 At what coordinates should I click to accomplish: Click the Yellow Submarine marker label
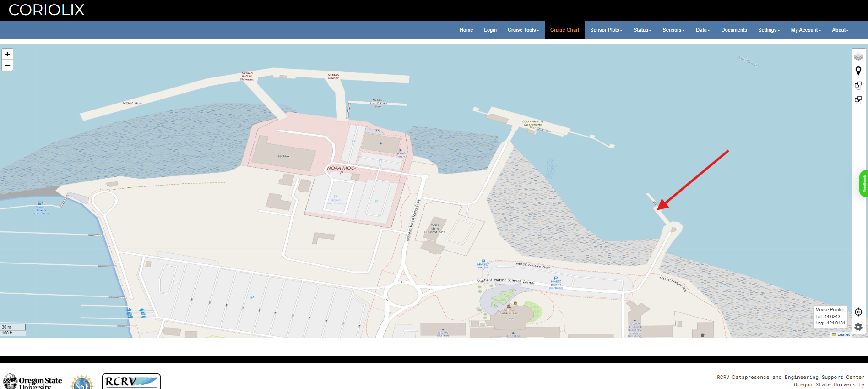(509, 312)
